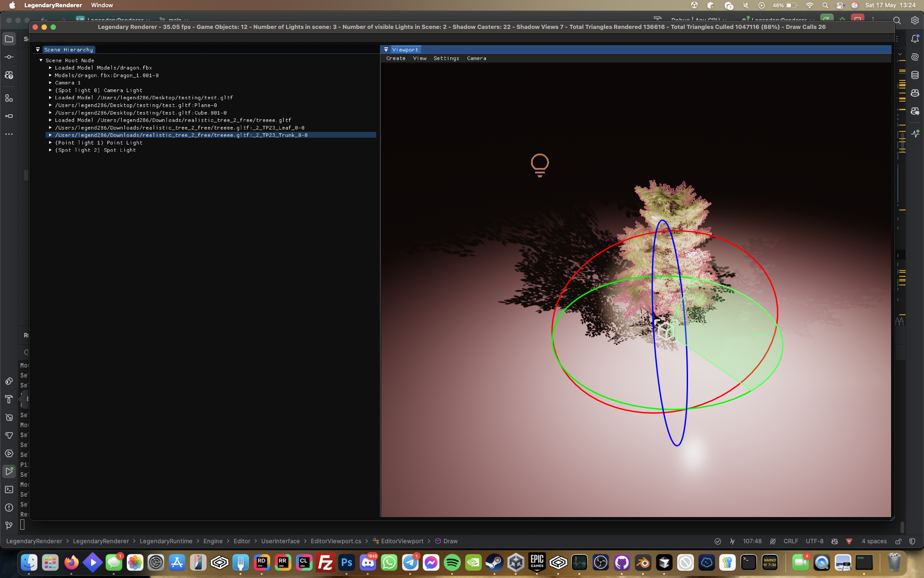The height and width of the screenshot is (578, 924).
Task: Collapse the Viewport panel triangle
Action: [x=386, y=50]
